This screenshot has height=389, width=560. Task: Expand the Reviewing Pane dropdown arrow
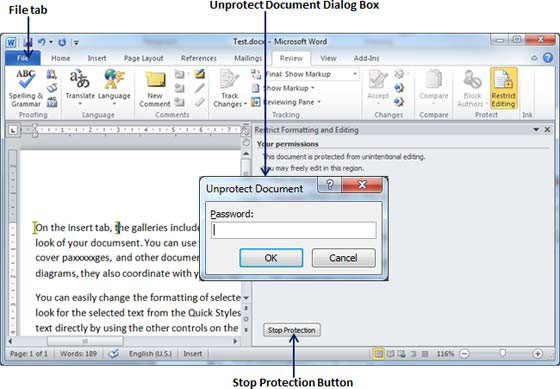point(319,102)
